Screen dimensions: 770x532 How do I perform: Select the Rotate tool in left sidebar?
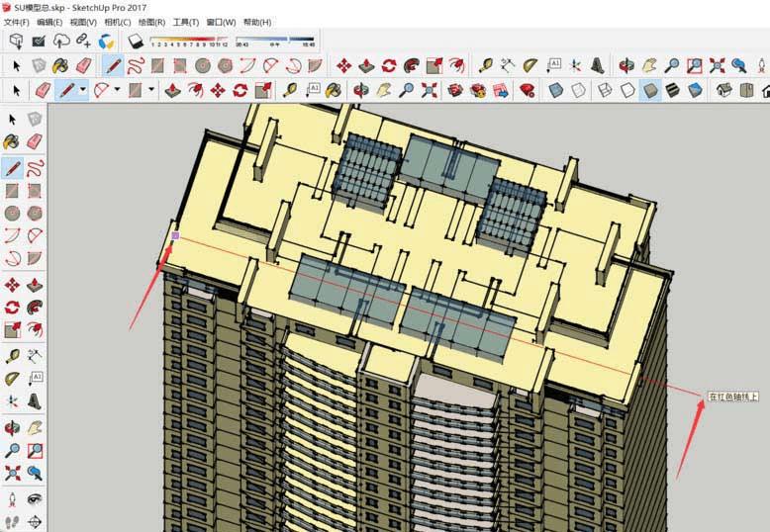coord(12,308)
